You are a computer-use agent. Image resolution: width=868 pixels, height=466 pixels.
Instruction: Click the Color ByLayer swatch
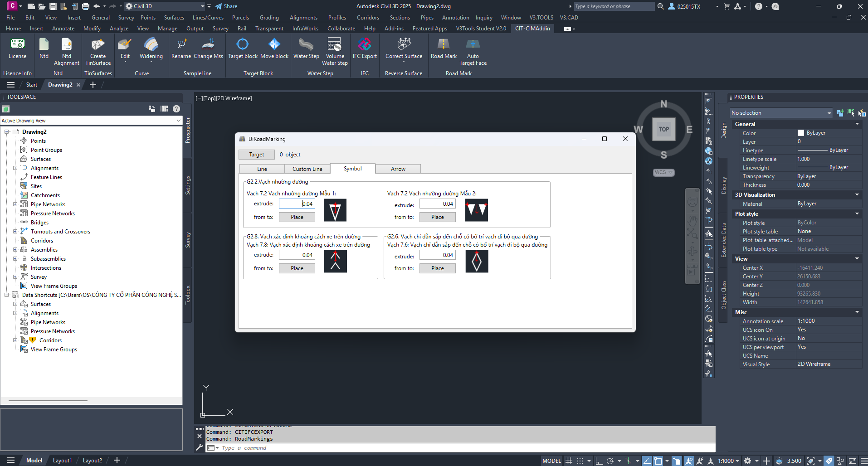[x=801, y=133]
